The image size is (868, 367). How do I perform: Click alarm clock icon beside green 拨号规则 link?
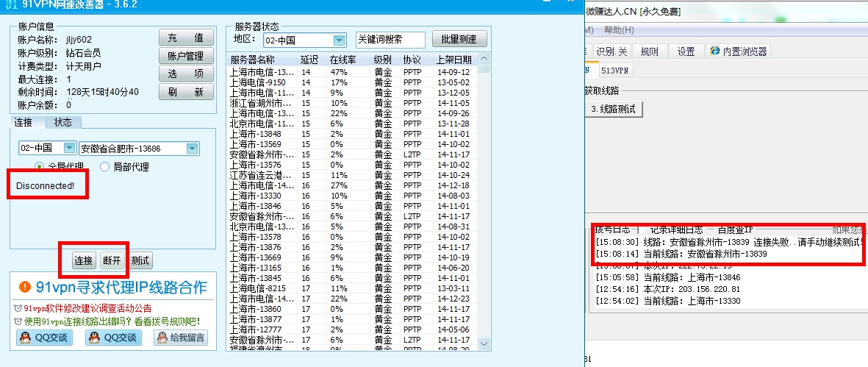pyautogui.click(x=18, y=321)
